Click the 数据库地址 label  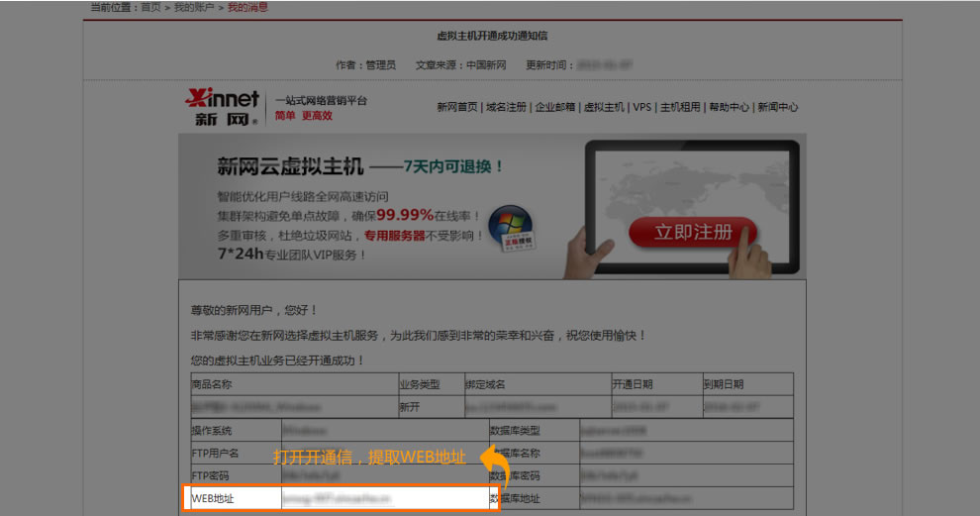click(x=515, y=498)
